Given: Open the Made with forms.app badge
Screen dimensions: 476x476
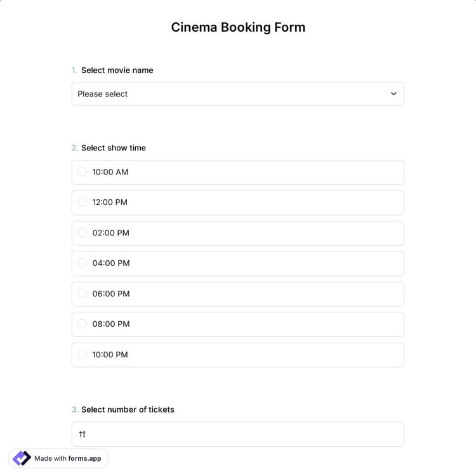Looking at the screenshot, I should [58, 458].
